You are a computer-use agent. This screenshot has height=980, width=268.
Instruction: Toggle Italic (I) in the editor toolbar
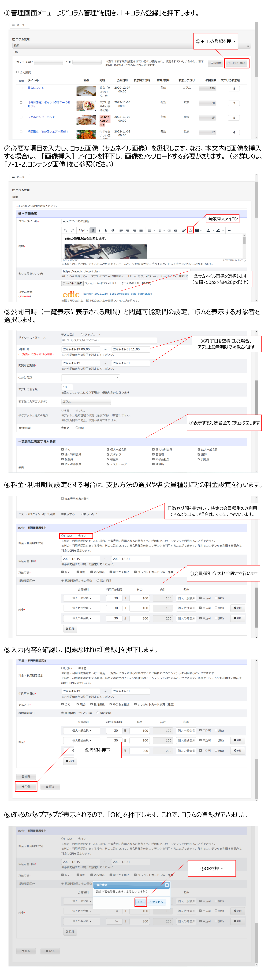point(100,230)
